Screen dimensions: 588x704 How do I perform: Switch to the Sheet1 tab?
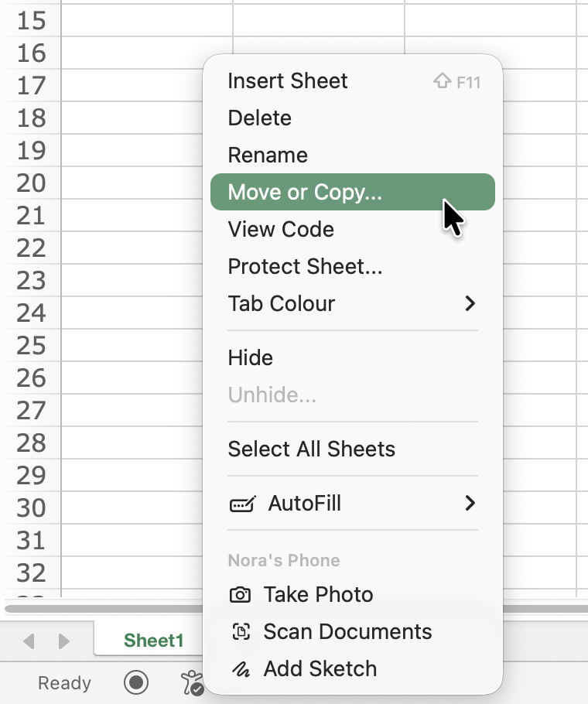pos(153,641)
